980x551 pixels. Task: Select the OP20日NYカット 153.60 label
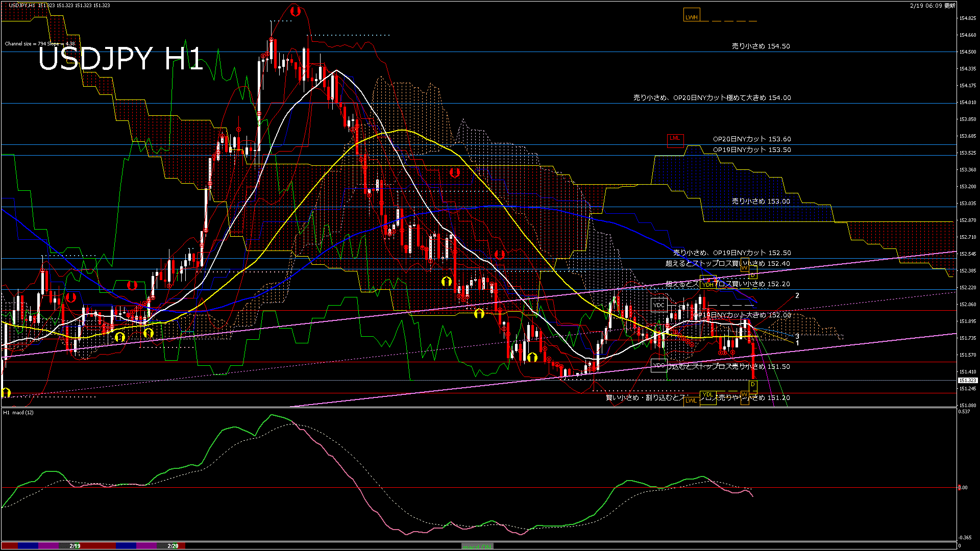coord(751,139)
